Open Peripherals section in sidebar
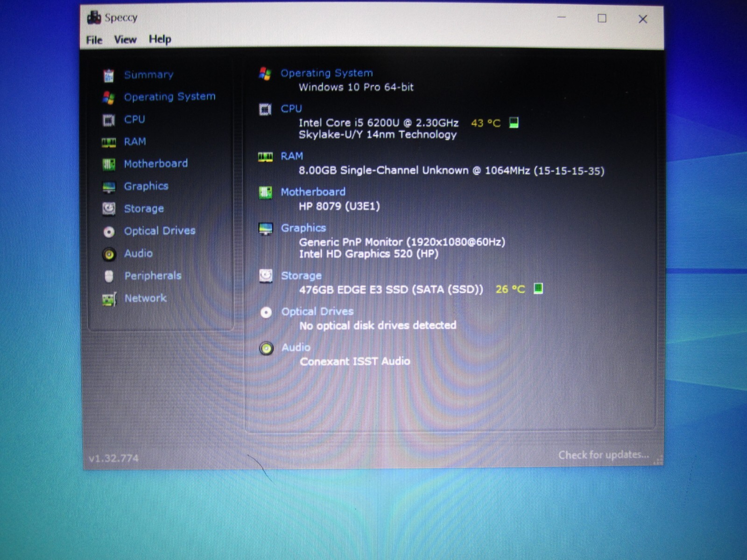 [153, 276]
